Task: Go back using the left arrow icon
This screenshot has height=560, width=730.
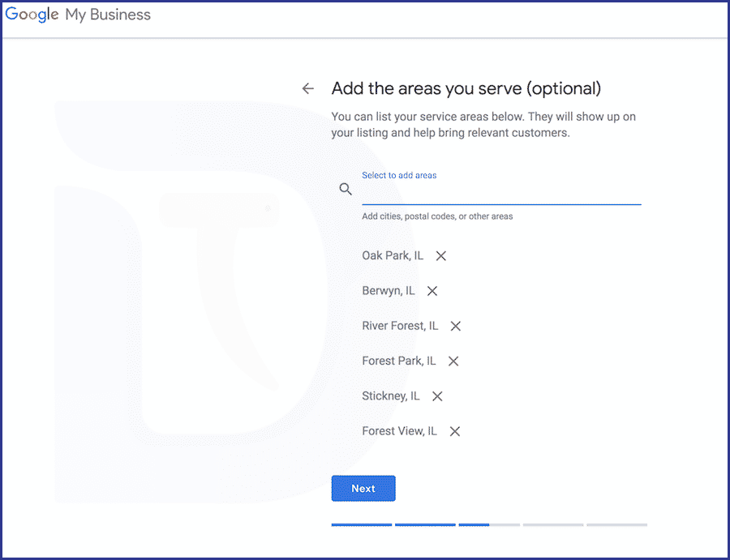Action: [x=307, y=88]
